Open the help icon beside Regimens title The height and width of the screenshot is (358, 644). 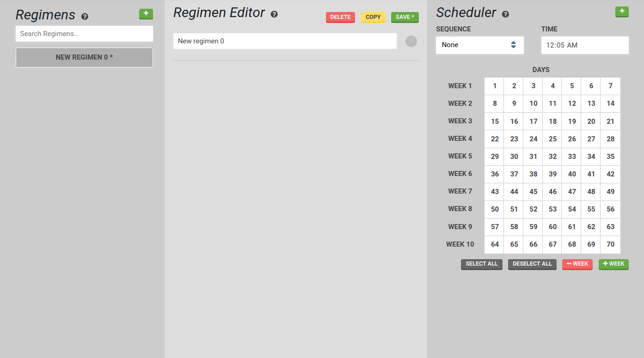point(85,16)
